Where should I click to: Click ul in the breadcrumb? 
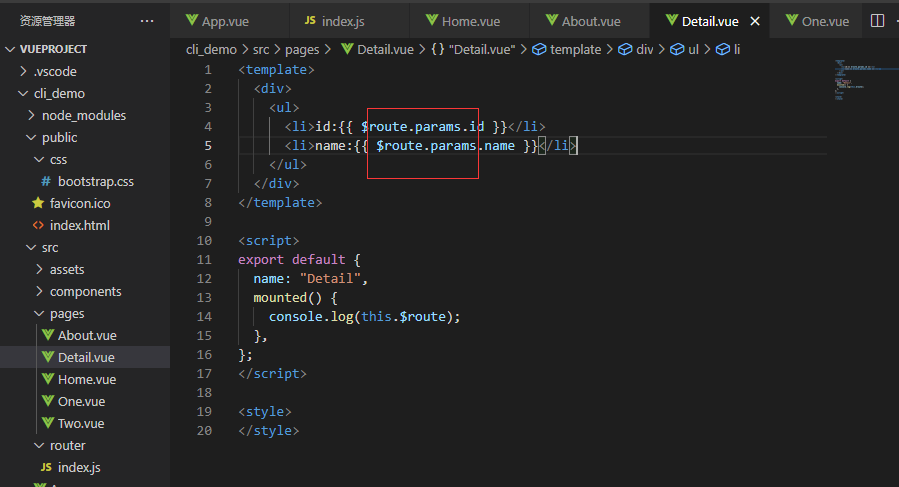[x=685, y=50]
